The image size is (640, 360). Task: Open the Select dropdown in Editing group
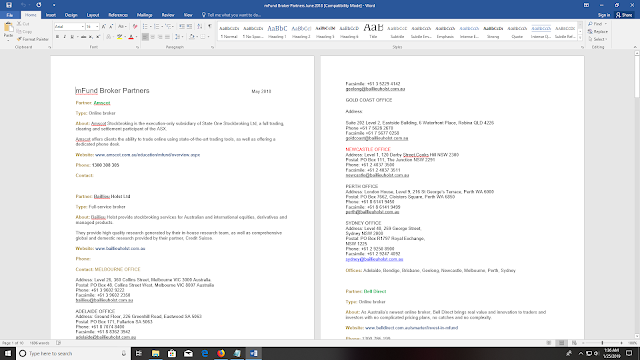pyautogui.click(x=599, y=39)
